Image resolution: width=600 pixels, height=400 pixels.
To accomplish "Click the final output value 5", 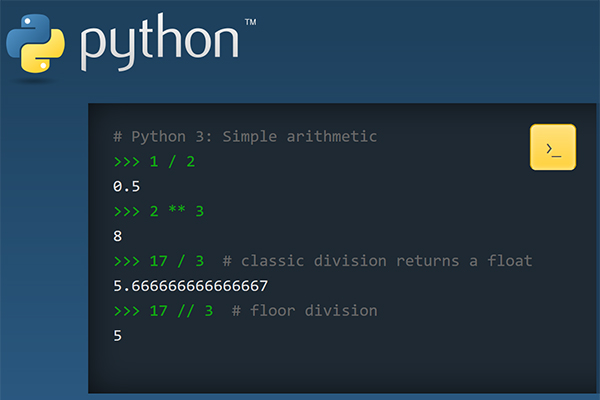I will [118, 336].
